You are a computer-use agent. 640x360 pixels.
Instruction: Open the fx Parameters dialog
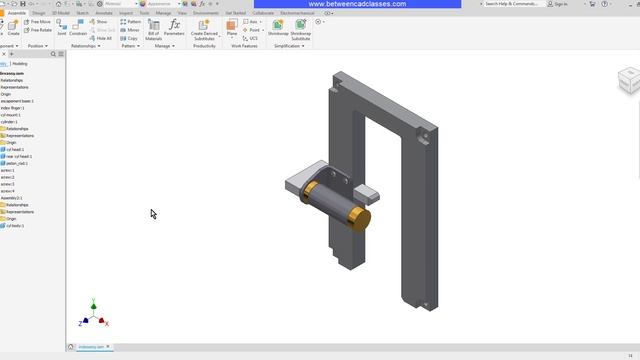click(174, 27)
